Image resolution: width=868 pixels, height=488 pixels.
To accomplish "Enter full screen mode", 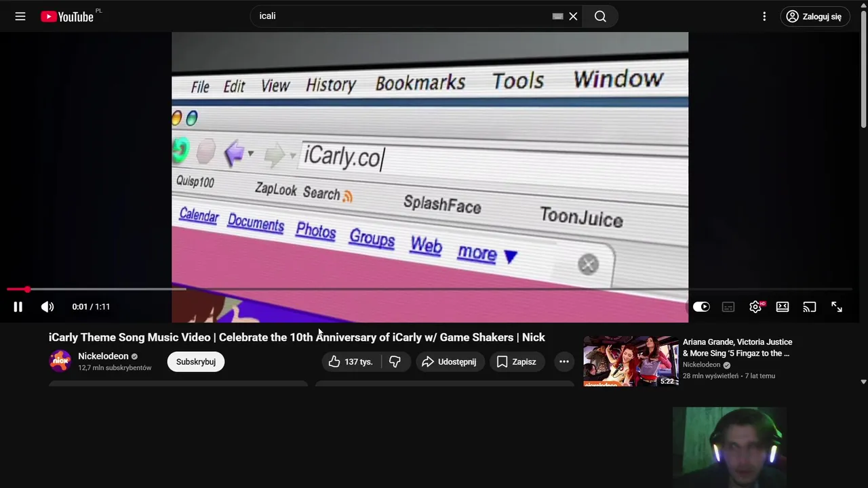I will (837, 307).
